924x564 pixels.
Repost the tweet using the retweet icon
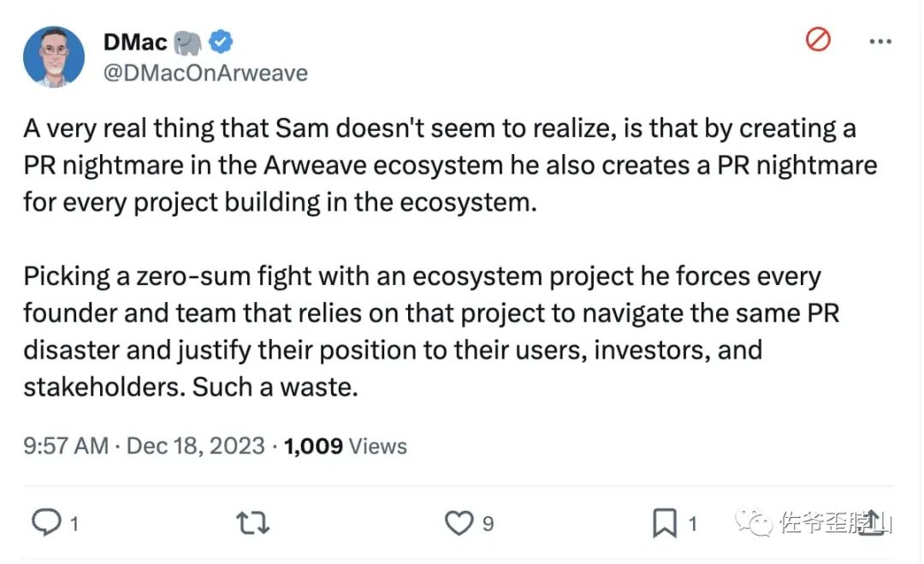251,523
